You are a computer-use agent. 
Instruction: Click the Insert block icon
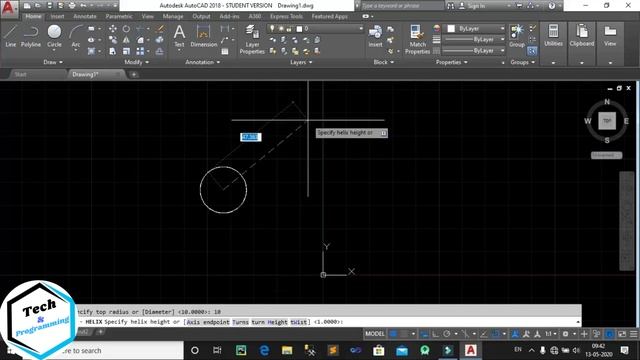click(x=375, y=36)
